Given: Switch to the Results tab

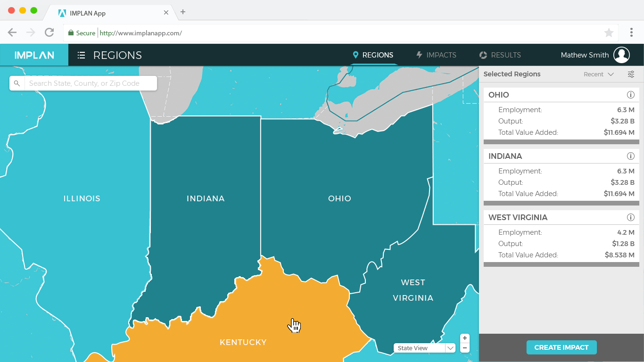Looking at the screenshot, I should point(500,55).
